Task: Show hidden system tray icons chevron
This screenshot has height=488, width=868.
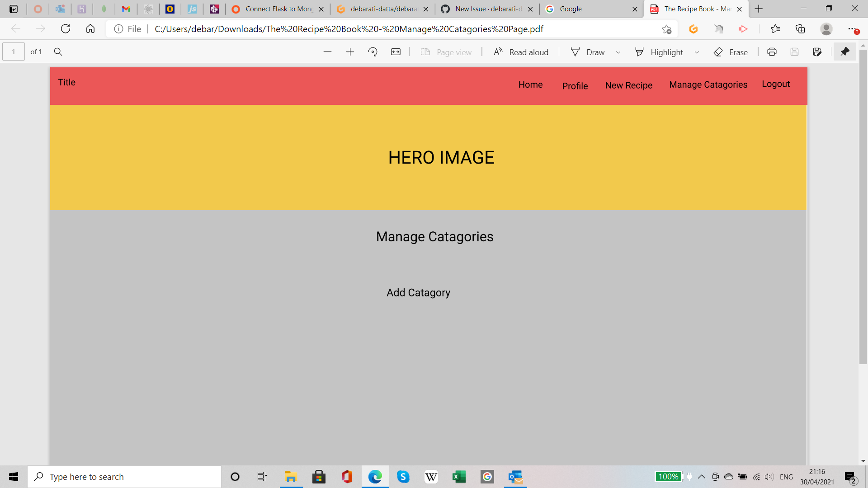Action: 702,477
